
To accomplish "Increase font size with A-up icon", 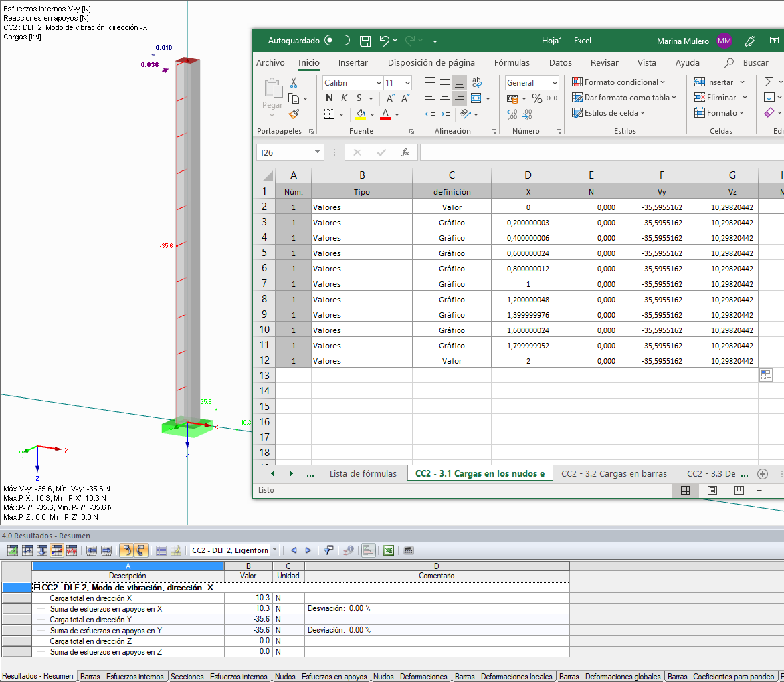I will 391,98.
